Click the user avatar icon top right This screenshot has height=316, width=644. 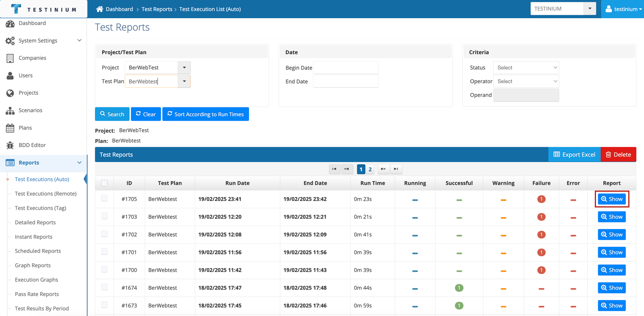pyautogui.click(x=608, y=9)
